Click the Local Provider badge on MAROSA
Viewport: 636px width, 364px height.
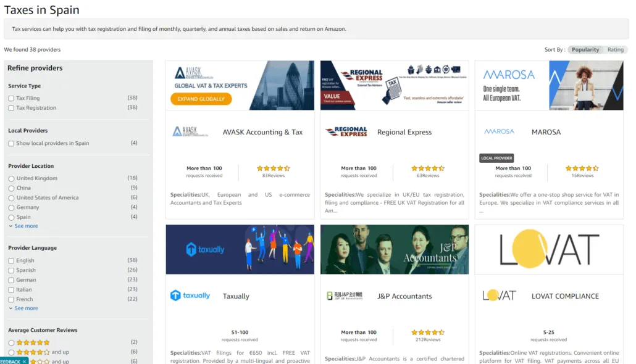coord(496,158)
